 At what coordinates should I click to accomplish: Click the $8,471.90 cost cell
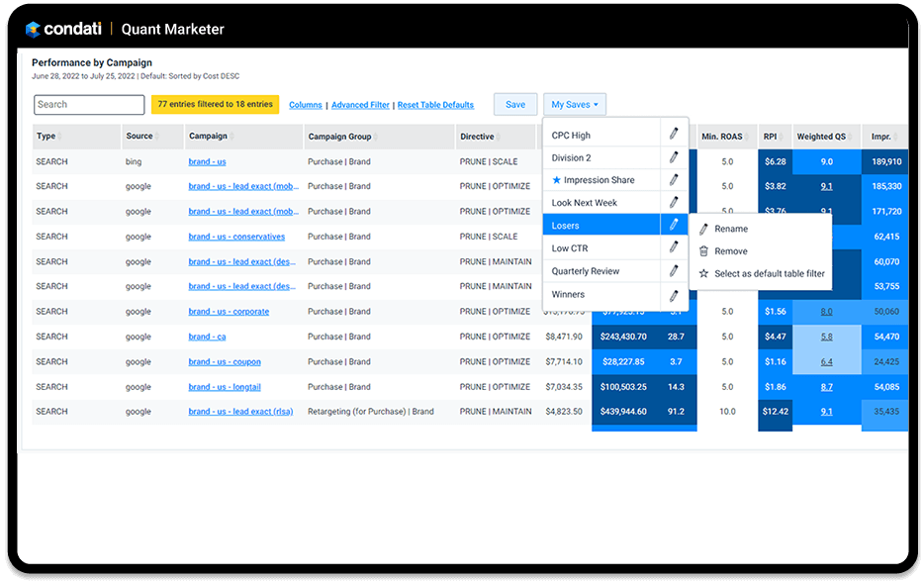point(563,337)
